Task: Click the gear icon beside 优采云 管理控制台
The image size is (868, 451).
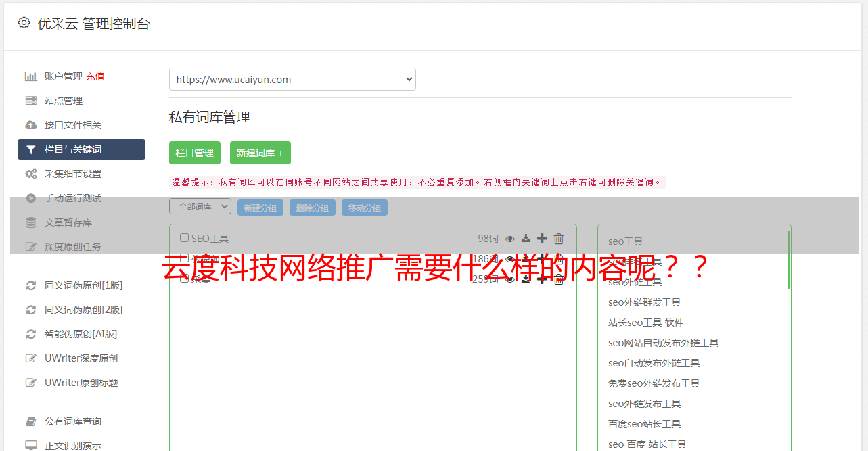Action: click(24, 23)
